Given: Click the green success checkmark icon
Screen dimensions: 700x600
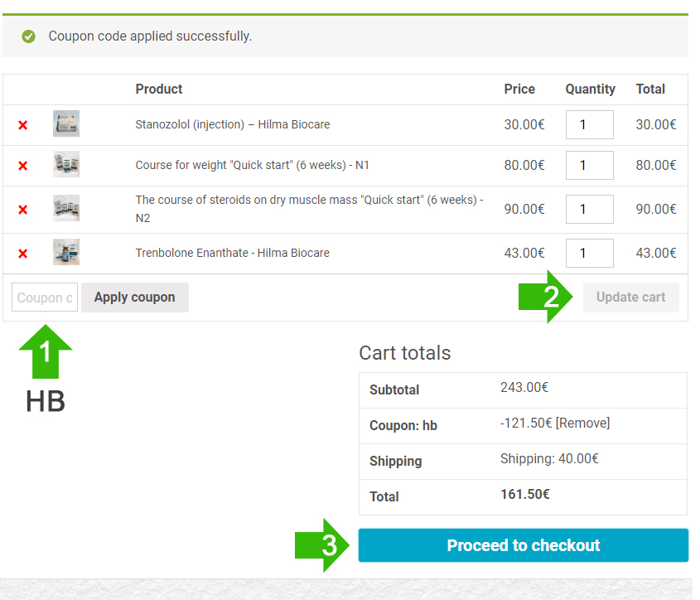Looking at the screenshot, I should coord(29,36).
